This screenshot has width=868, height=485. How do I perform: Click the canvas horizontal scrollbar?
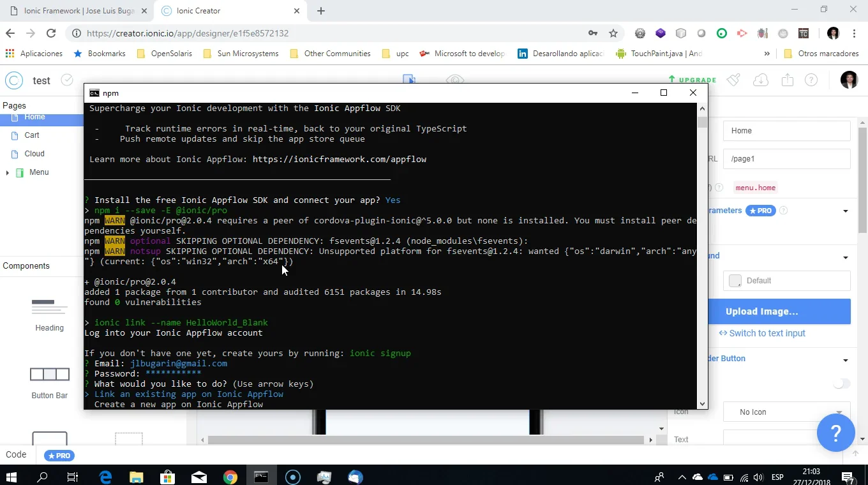tap(426, 440)
